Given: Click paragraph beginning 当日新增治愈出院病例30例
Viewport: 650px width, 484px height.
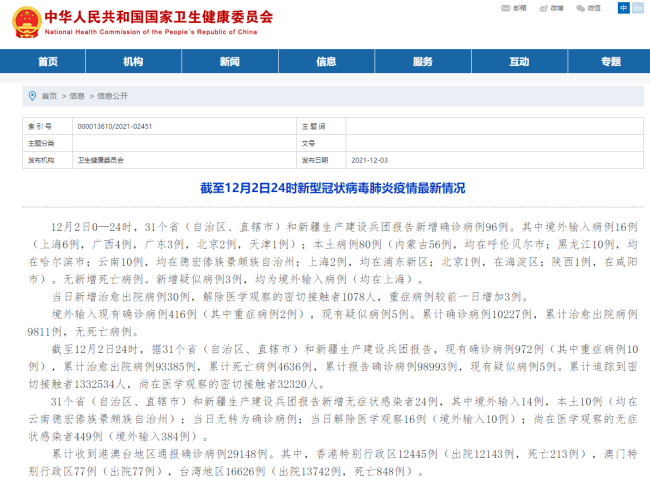Looking at the screenshot, I should (x=290, y=297).
